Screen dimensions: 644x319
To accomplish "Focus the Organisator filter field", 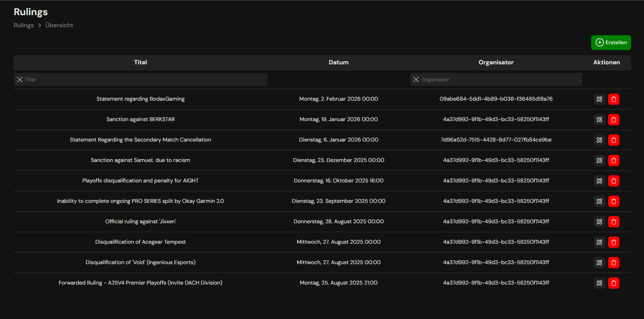I will click(x=496, y=79).
